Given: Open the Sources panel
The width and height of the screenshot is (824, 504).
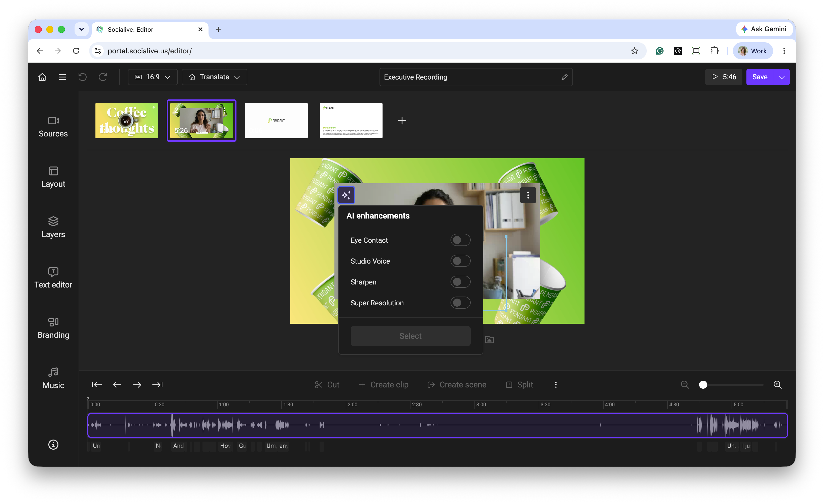Looking at the screenshot, I should (53, 127).
